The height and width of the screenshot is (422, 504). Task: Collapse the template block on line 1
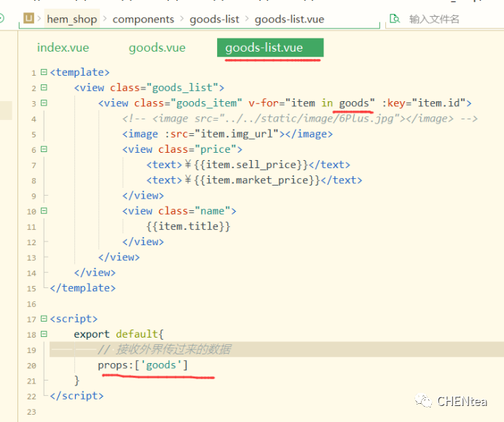point(44,73)
